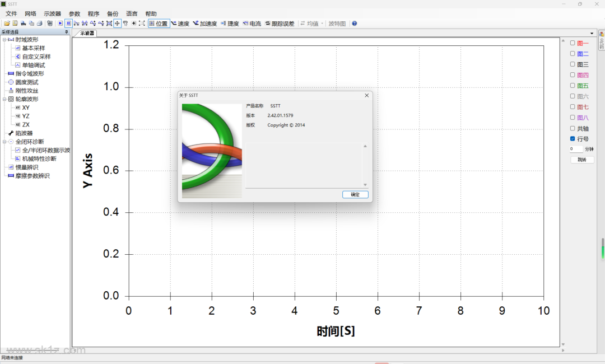This screenshot has width=605, height=364.
Task: Click scroll-down arrow in About dialog text box
Action: coord(365,185)
